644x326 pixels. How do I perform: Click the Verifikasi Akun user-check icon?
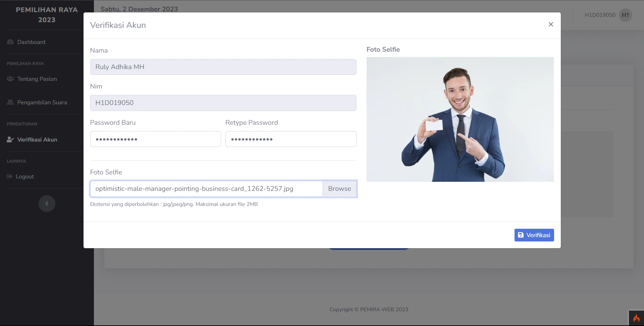point(10,140)
